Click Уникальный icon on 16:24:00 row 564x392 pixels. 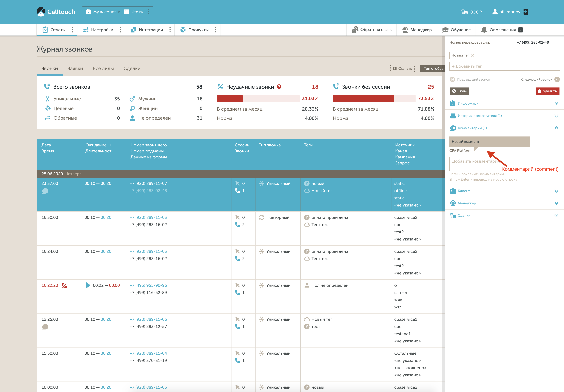262,251
